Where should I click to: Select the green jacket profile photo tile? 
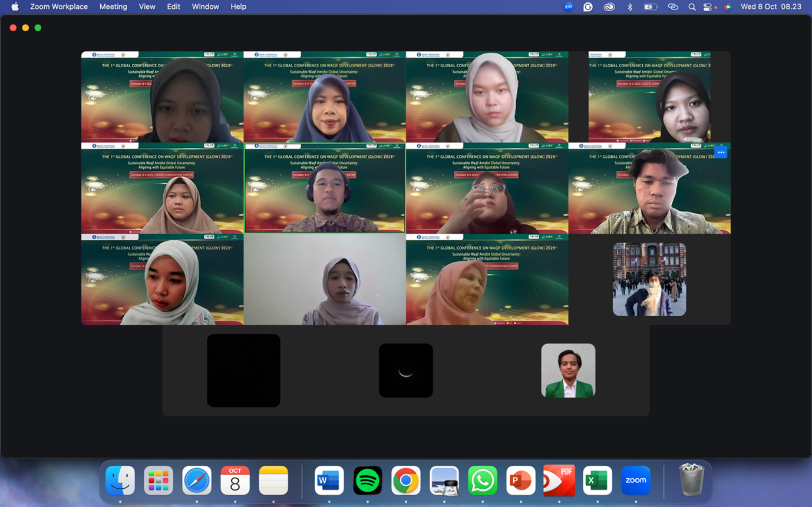[568, 370]
